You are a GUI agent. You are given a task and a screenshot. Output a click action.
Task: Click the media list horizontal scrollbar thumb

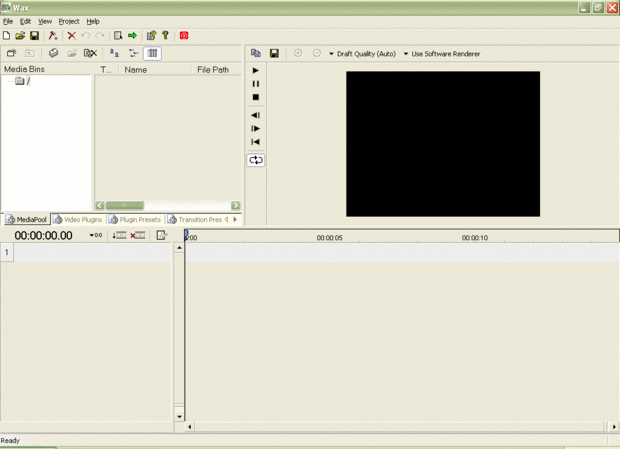125,205
